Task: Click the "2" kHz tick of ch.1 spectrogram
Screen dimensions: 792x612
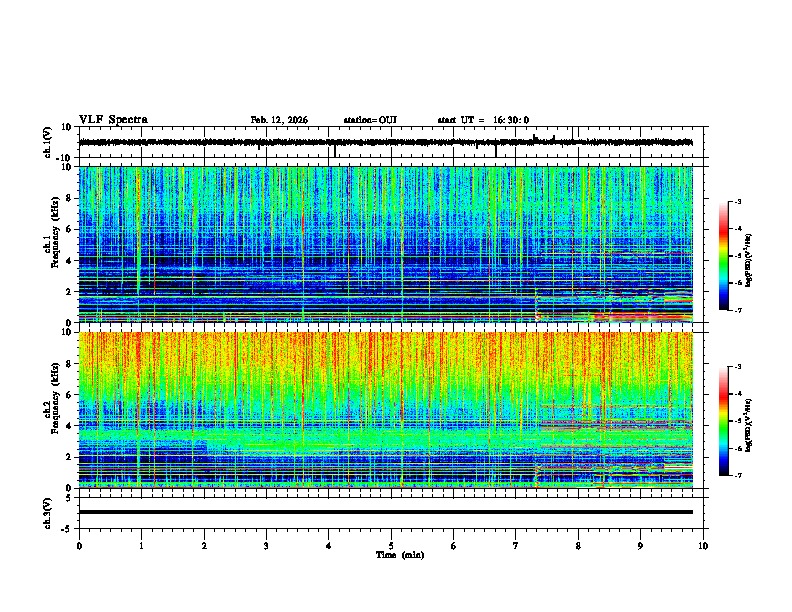Action: [70, 291]
